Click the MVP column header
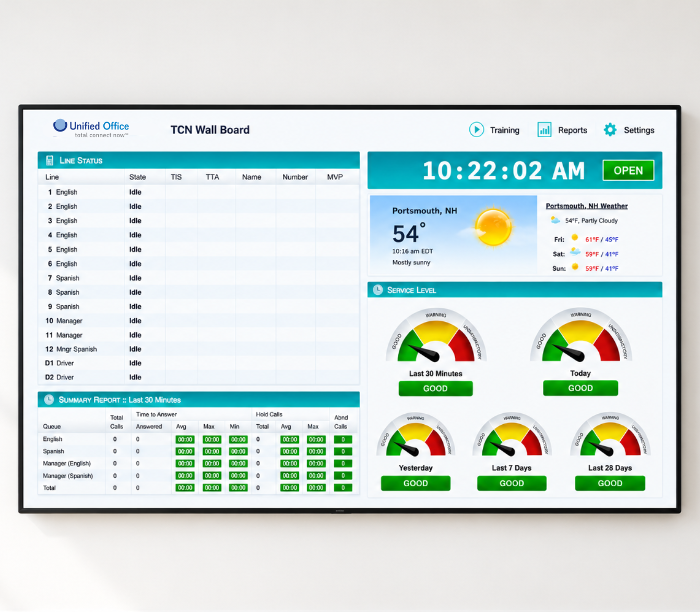The image size is (700, 612). pos(335,177)
